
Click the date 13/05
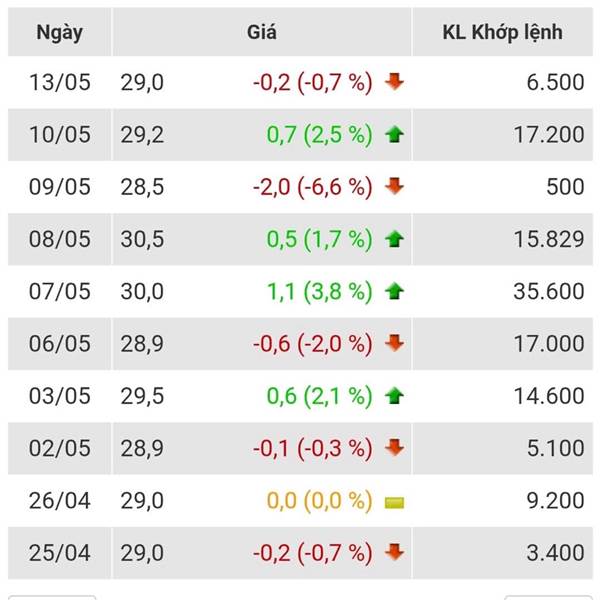tap(60, 82)
